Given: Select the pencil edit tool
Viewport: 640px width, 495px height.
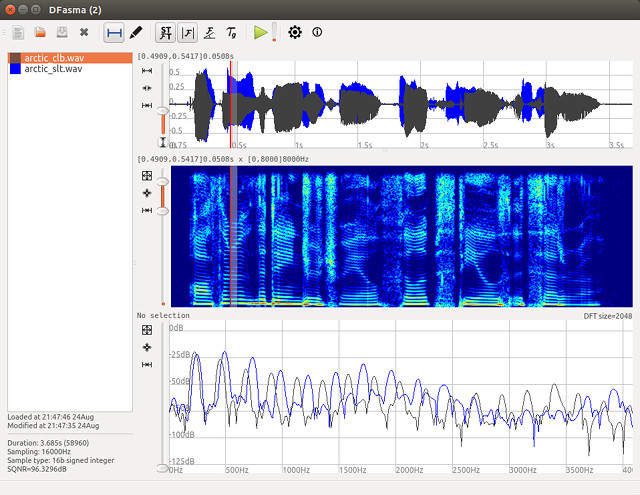Looking at the screenshot, I should click(136, 32).
